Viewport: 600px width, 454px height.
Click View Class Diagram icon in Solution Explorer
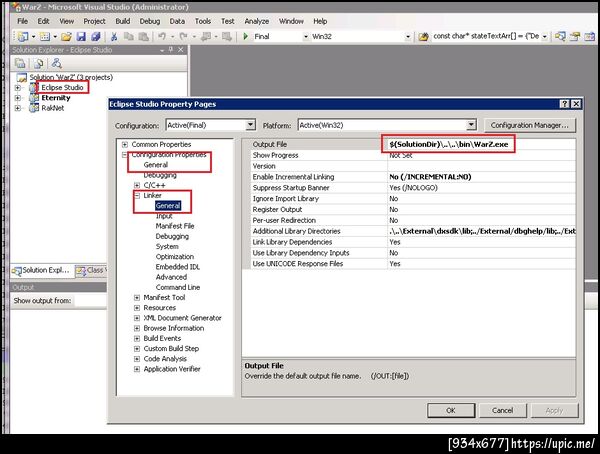[x=57, y=63]
